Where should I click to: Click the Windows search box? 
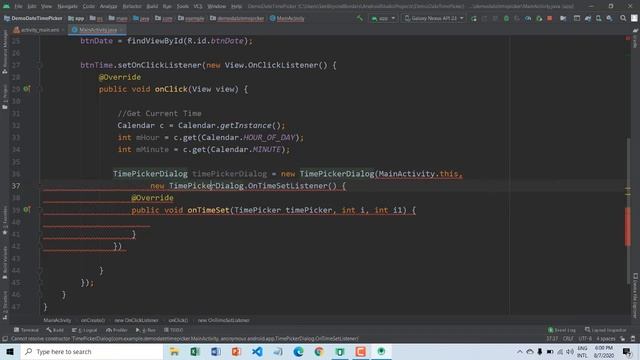(92, 351)
